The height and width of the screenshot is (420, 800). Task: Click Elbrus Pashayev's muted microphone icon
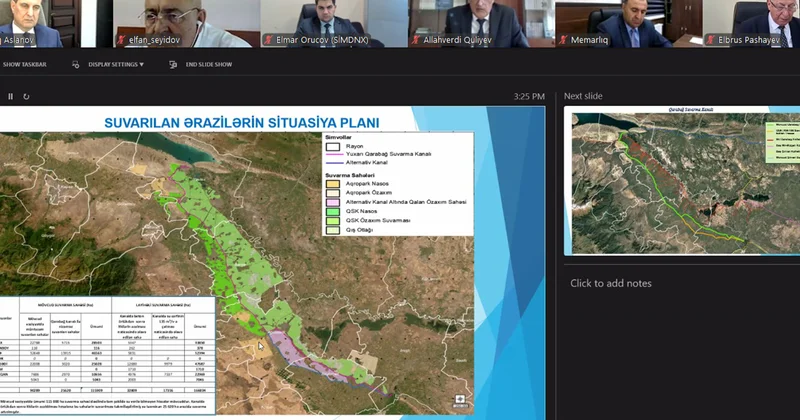coord(711,42)
